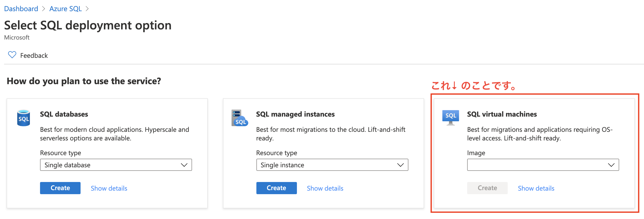Click the SQL managed instances icon
The width and height of the screenshot is (644, 219).
click(239, 118)
